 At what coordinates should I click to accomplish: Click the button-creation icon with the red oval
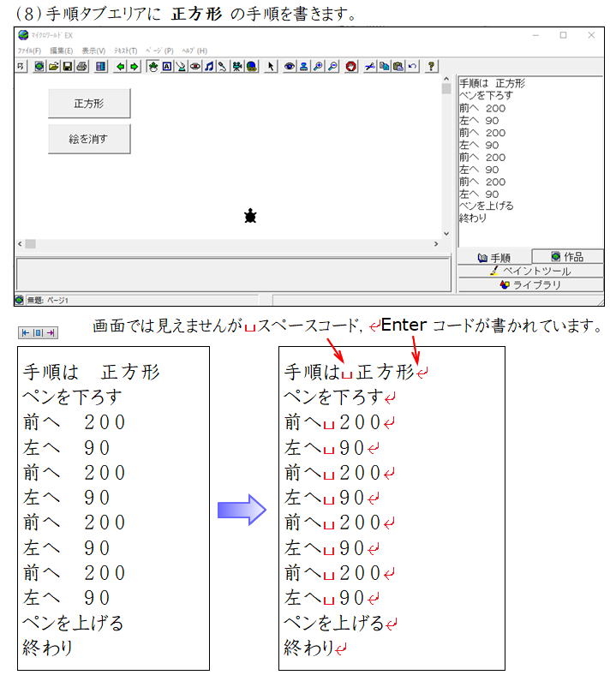(194, 66)
